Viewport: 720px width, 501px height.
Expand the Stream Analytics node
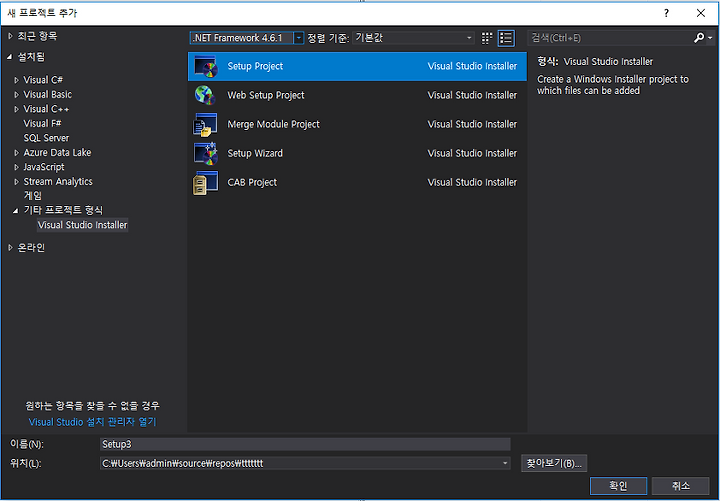coord(17,182)
